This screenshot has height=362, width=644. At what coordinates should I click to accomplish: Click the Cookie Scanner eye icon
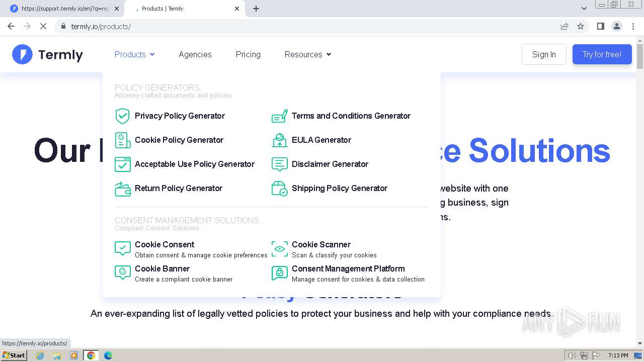(280, 248)
